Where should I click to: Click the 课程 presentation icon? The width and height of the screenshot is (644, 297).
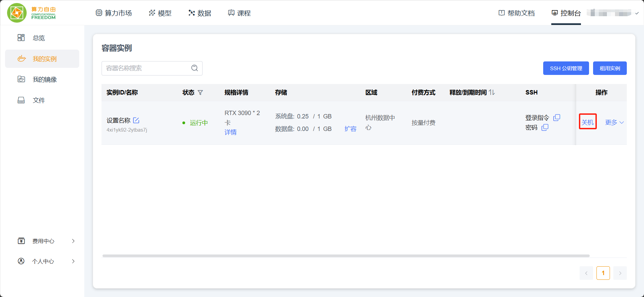coord(231,13)
